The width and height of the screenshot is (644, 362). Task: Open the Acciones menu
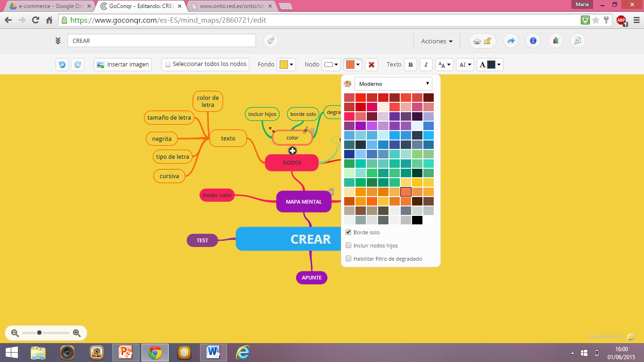(437, 41)
